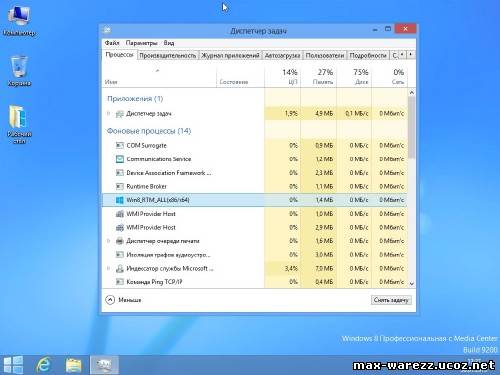Image resolution: width=500 pixels, height=375 pixels.
Task: Select the Communications Service process icon
Action: [x=120, y=159]
